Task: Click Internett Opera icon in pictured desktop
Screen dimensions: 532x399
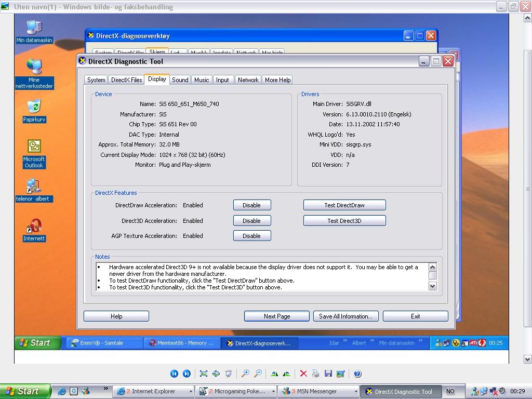Action: [34, 230]
